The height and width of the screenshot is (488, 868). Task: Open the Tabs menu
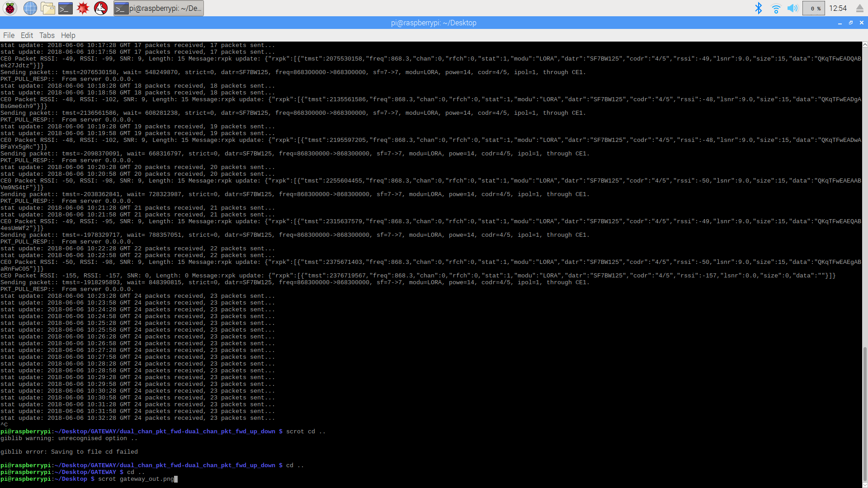47,35
